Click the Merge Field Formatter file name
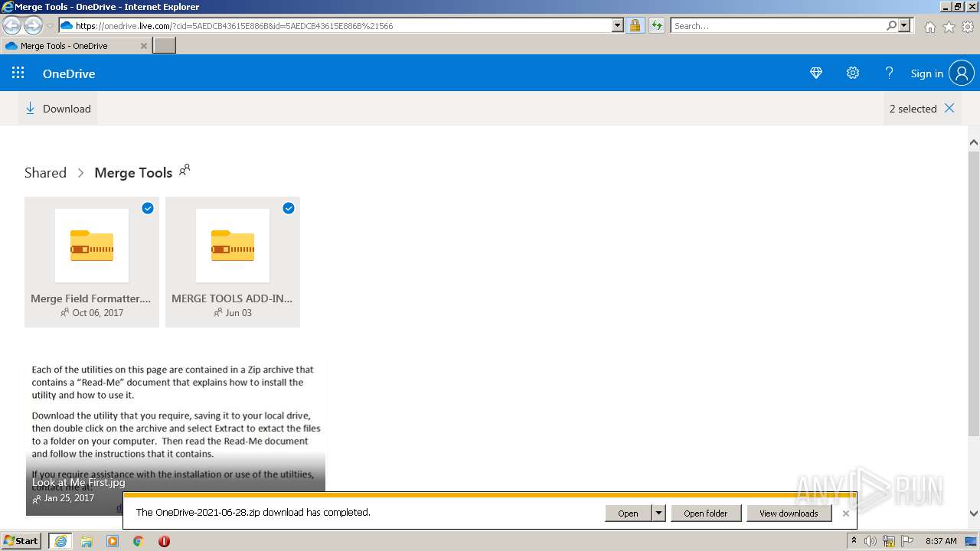This screenshot has height=551, width=980. (x=90, y=298)
